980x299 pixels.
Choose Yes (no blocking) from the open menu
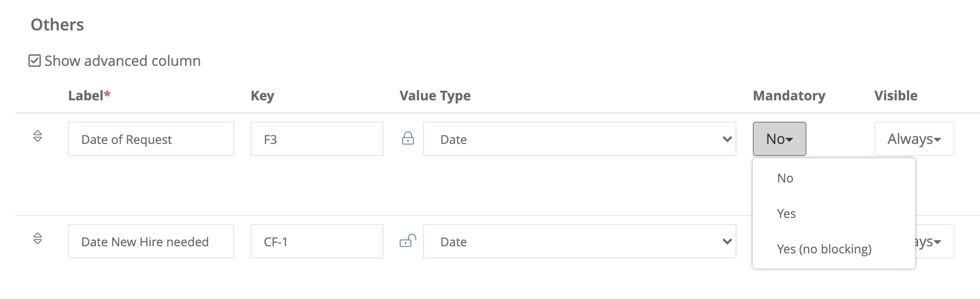click(824, 249)
